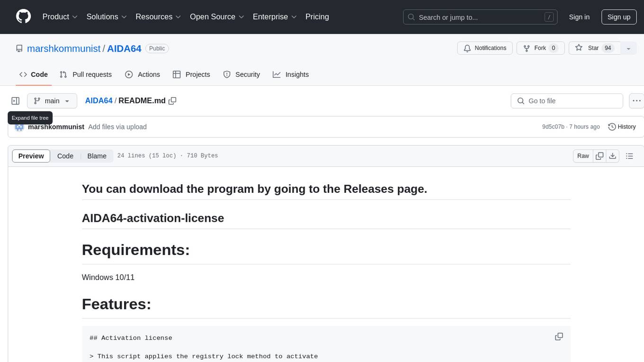Image resolution: width=644 pixels, height=362 pixels.
Task: View the file History
Action: tap(622, 127)
